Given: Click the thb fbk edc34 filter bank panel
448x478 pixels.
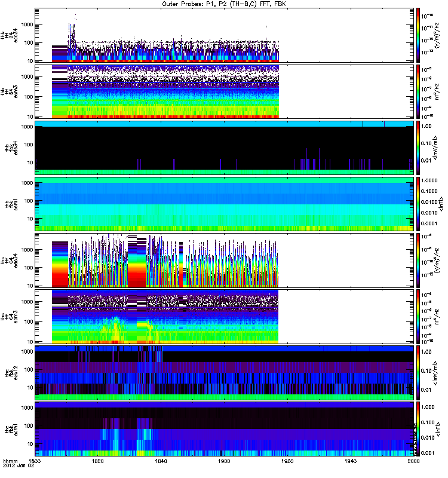Looking at the screenshot, I should pyautogui.click(x=224, y=148).
